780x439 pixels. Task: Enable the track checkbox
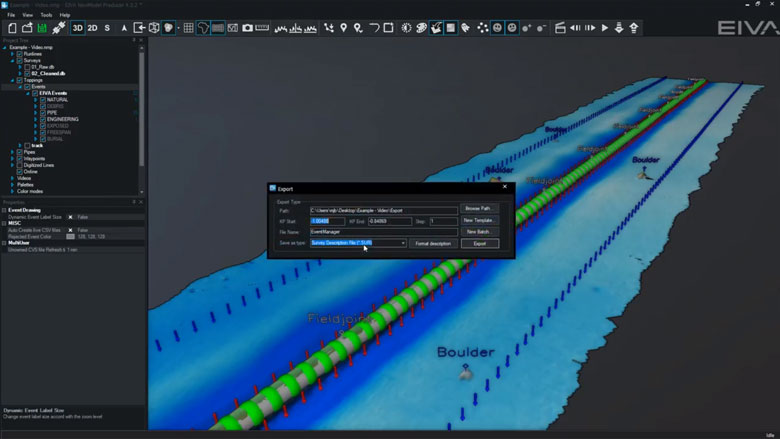point(27,145)
